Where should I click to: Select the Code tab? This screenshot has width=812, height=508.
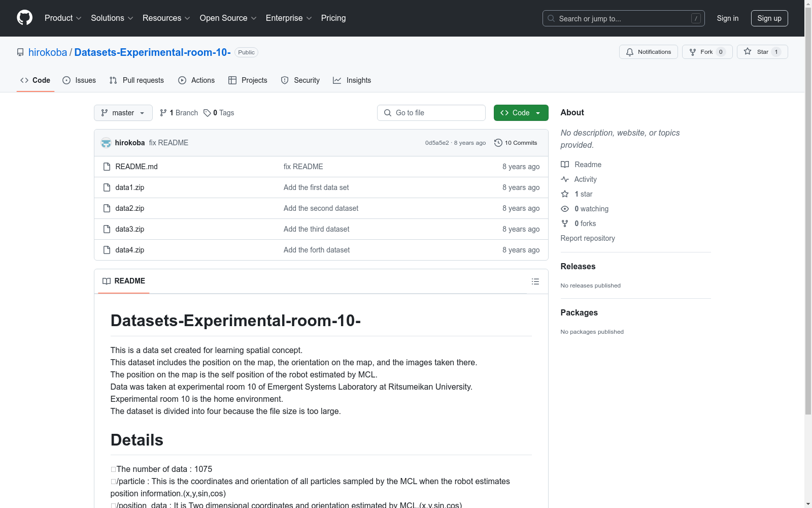click(x=36, y=80)
